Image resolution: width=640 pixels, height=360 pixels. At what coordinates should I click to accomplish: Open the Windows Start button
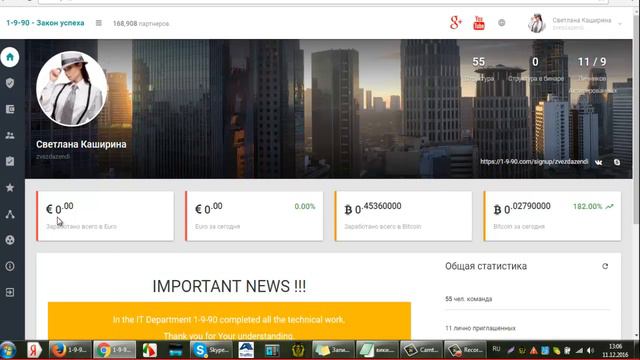[x=8, y=350]
